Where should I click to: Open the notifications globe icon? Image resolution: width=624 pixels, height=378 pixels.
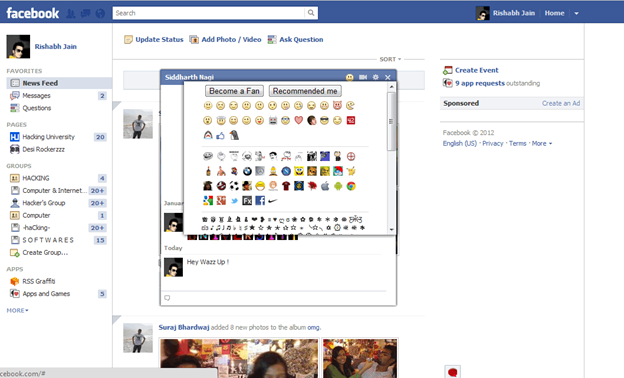click(100, 14)
